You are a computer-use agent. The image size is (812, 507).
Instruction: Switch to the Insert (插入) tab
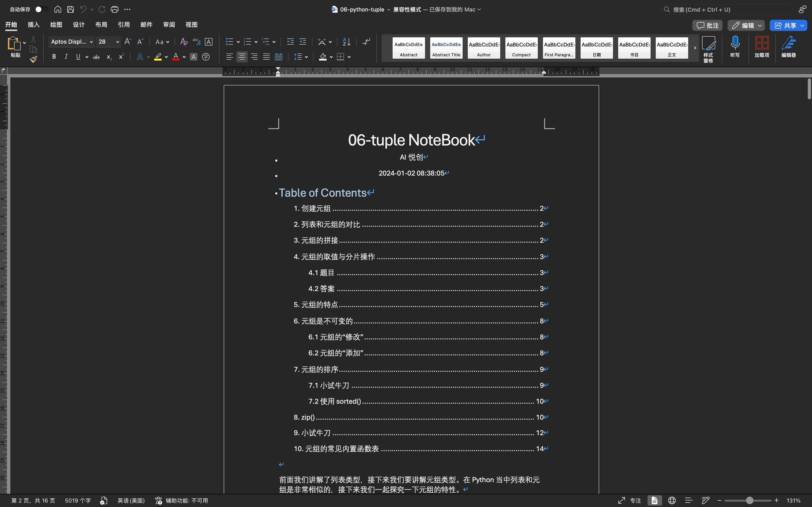tap(34, 24)
